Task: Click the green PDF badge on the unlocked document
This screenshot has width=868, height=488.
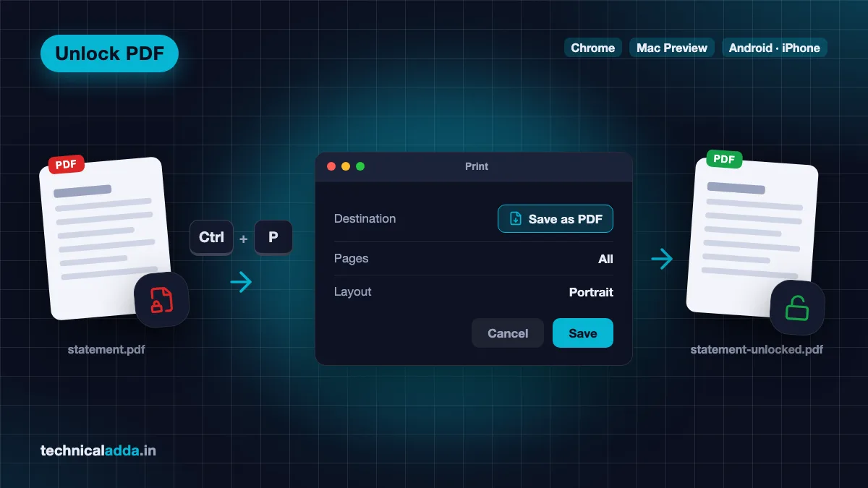Action: coord(724,159)
